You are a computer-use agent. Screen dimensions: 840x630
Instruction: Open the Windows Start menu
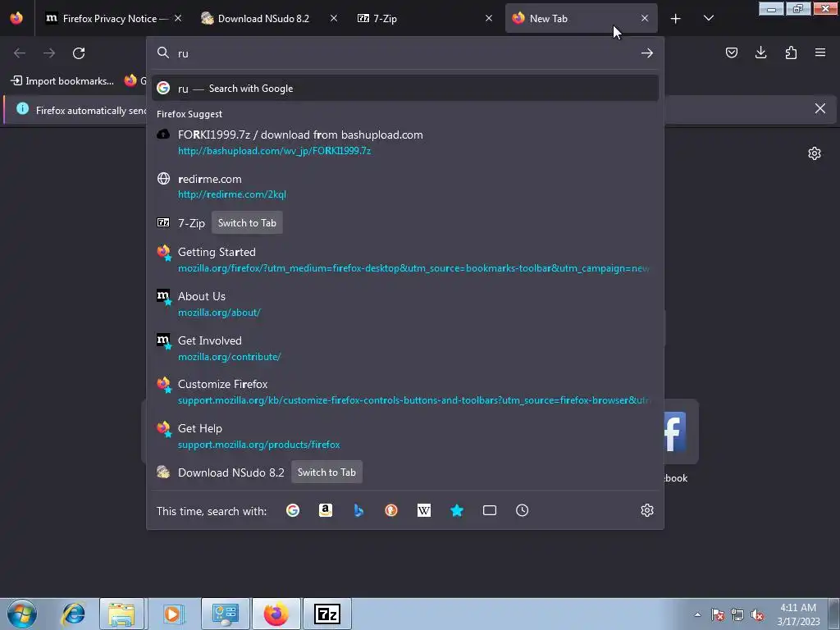[x=22, y=614]
